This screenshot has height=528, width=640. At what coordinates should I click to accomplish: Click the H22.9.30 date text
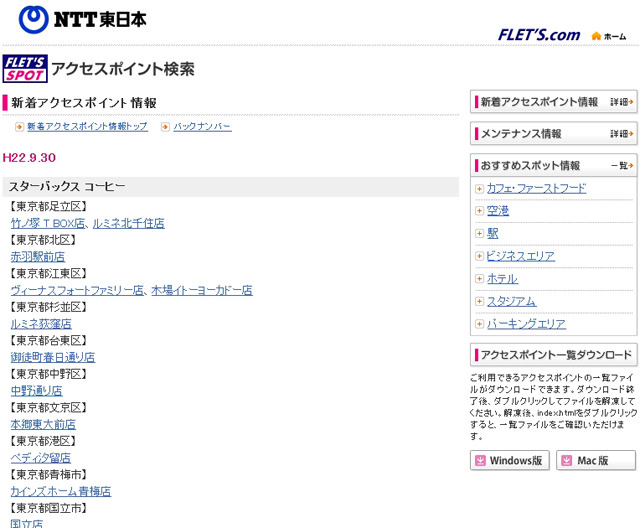coord(29,158)
